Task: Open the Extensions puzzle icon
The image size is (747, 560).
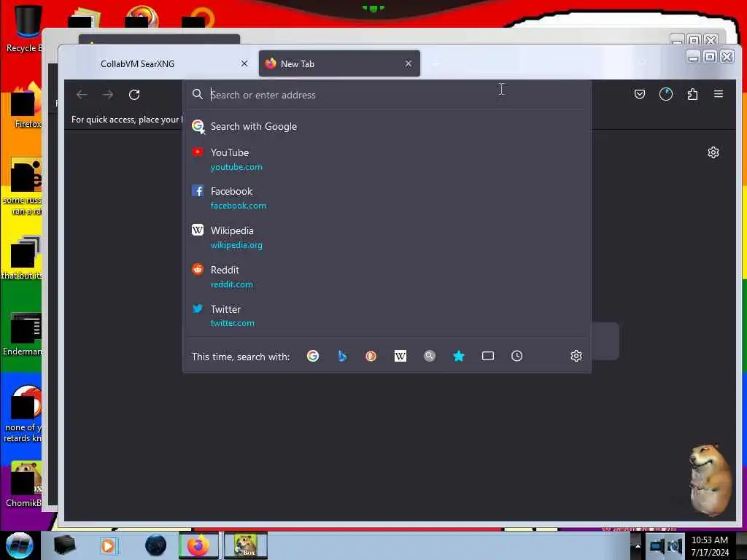Action: click(693, 94)
